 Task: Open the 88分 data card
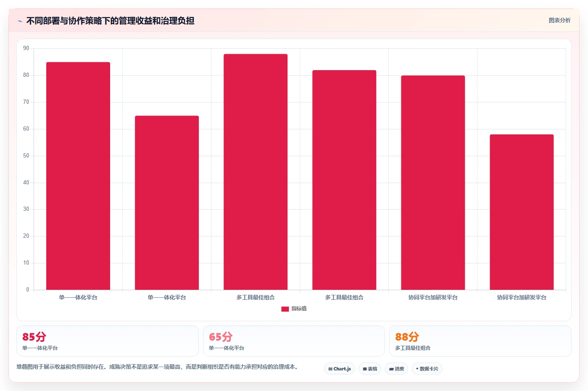pyautogui.click(x=480, y=341)
